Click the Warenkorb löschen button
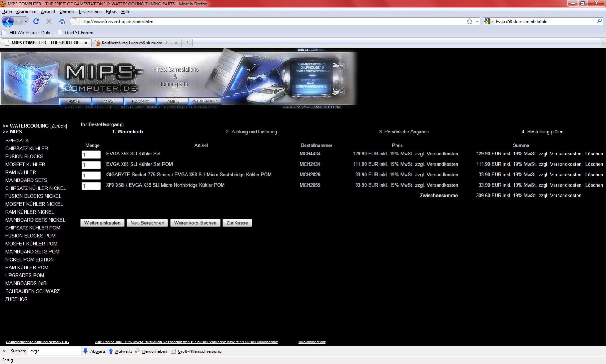Screen dimensions: 606x364 tap(195, 223)
